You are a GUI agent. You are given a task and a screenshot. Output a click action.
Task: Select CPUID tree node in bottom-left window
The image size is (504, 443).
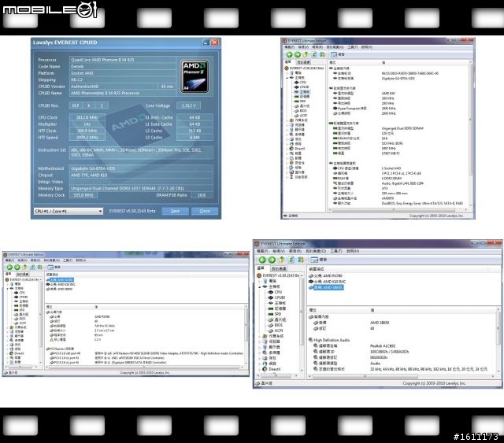coord(23,297)
